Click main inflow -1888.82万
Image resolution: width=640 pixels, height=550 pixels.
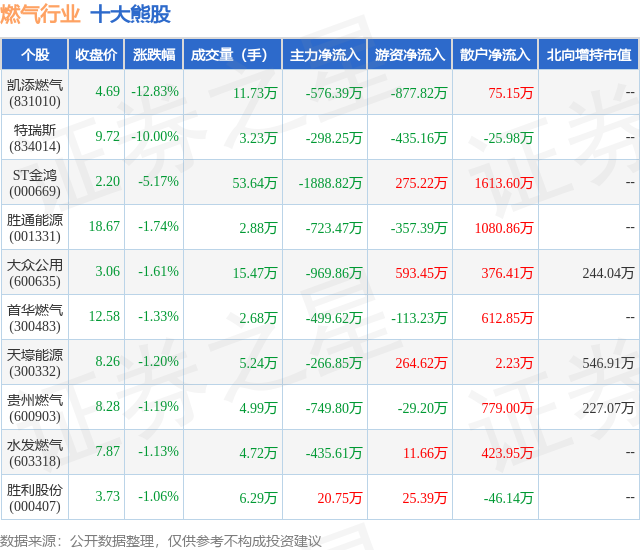[330, 183]
